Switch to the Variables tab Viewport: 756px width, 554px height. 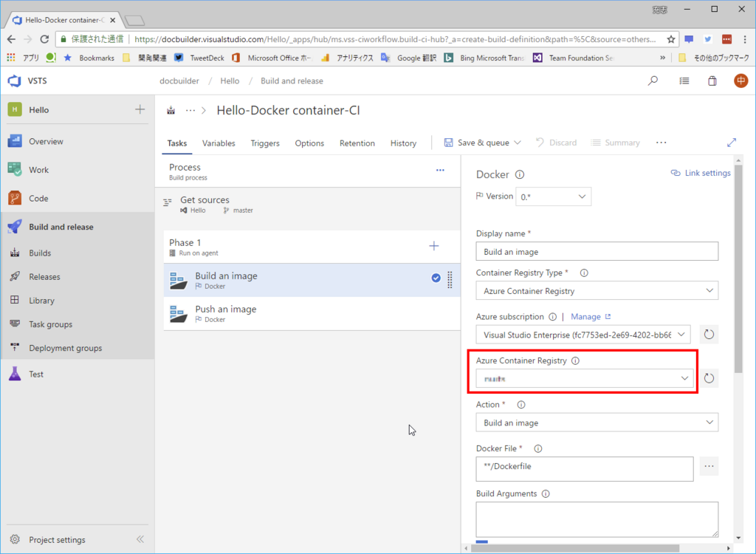[x=219, y=143]
